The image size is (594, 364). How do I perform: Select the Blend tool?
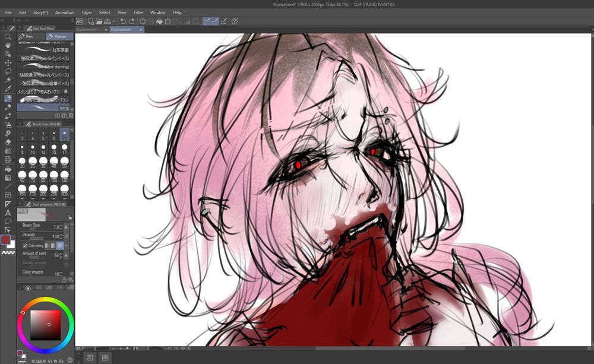coord(8,151)
